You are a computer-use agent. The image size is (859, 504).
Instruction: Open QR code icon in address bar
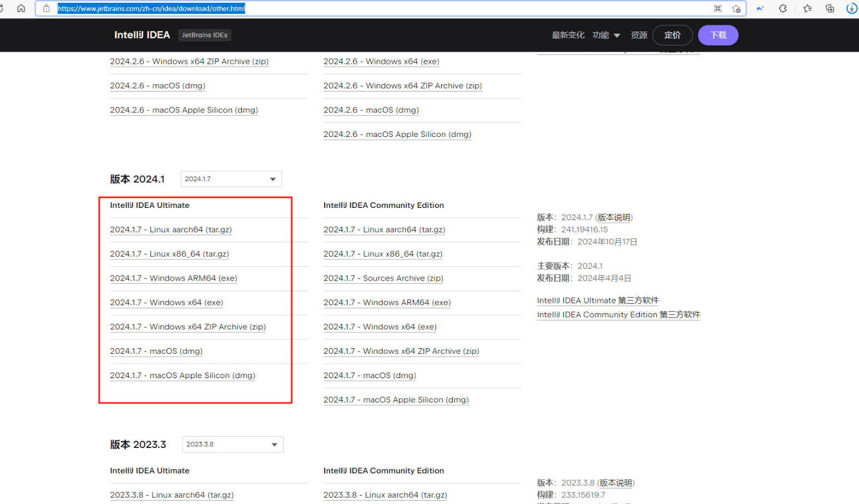717,8
